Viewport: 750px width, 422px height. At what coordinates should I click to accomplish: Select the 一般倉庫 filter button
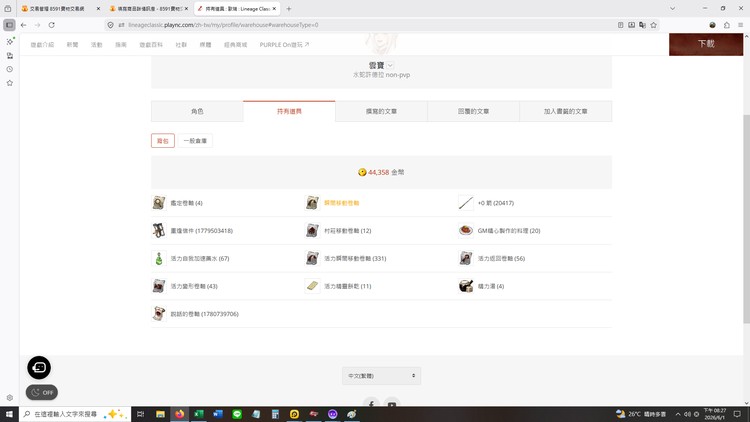[195, 141]
